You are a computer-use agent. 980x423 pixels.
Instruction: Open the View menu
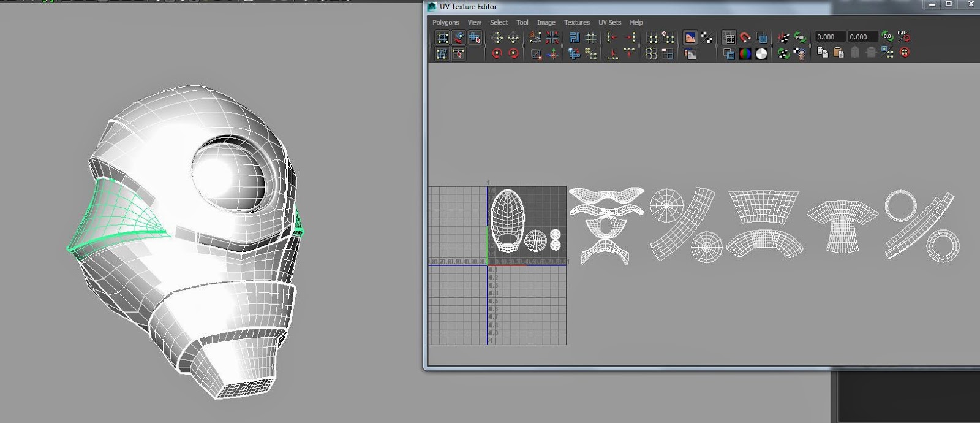coord(475,23)
